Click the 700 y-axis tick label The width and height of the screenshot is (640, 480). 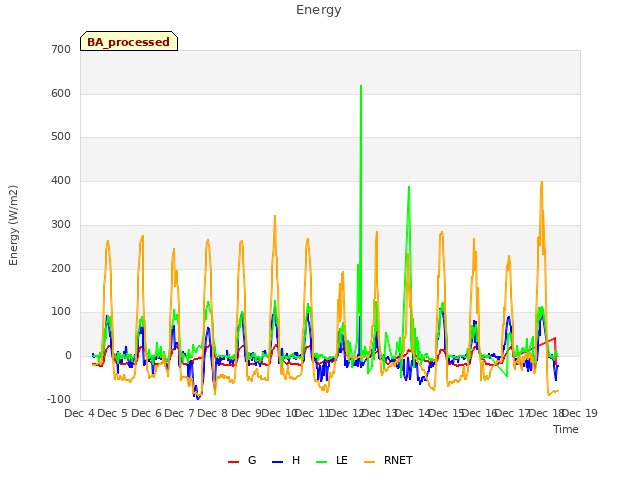[61, 49]
